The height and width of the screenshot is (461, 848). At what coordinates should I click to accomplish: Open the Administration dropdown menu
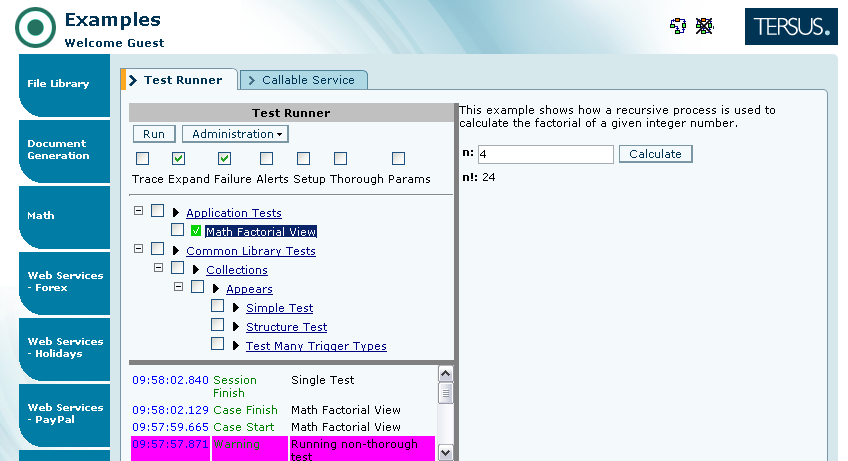tap(235, 134)
